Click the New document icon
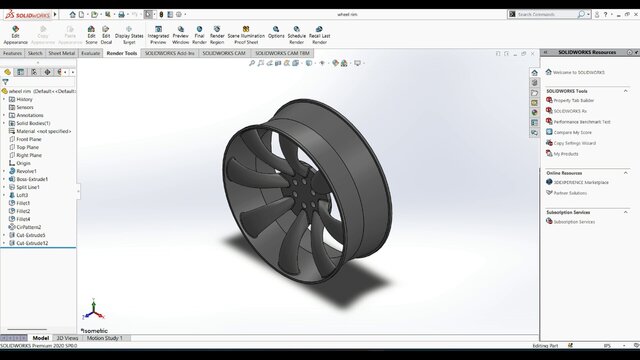 coord(81,14)
